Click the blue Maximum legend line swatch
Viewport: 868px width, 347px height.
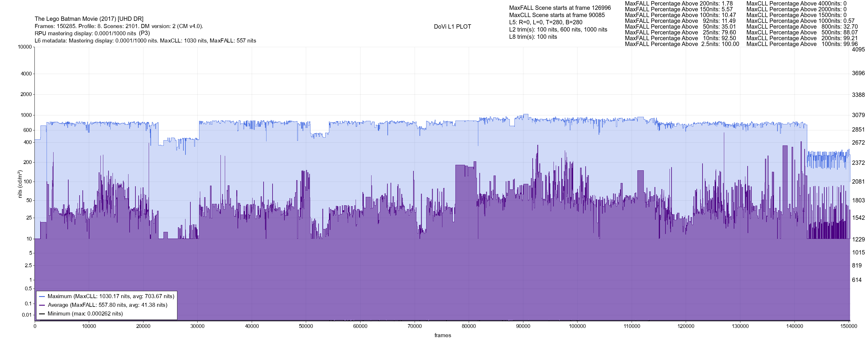pos(42,296)
